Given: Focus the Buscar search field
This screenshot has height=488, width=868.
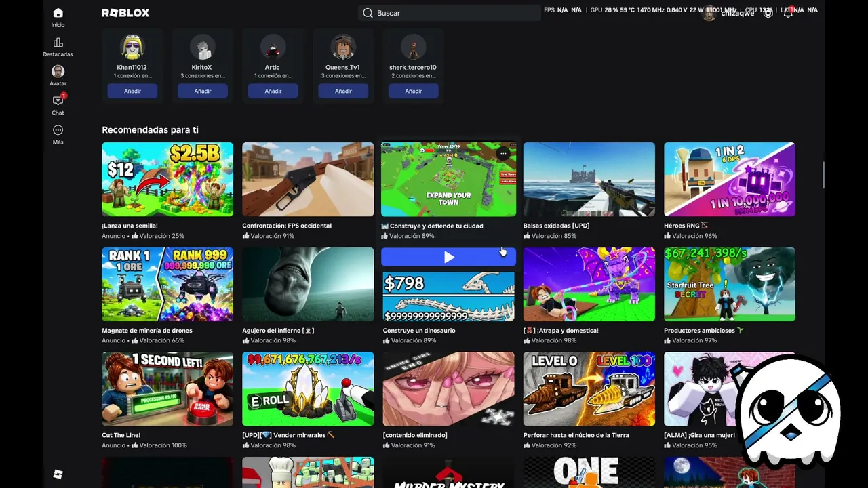Looking at the screenshot, I should coord(449,13).
